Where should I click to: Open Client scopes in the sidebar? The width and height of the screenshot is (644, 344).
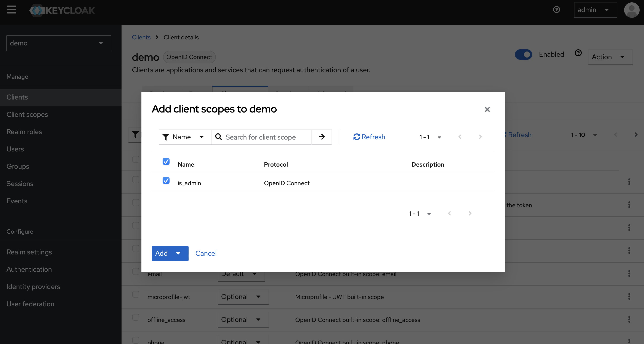pos(61,114)
